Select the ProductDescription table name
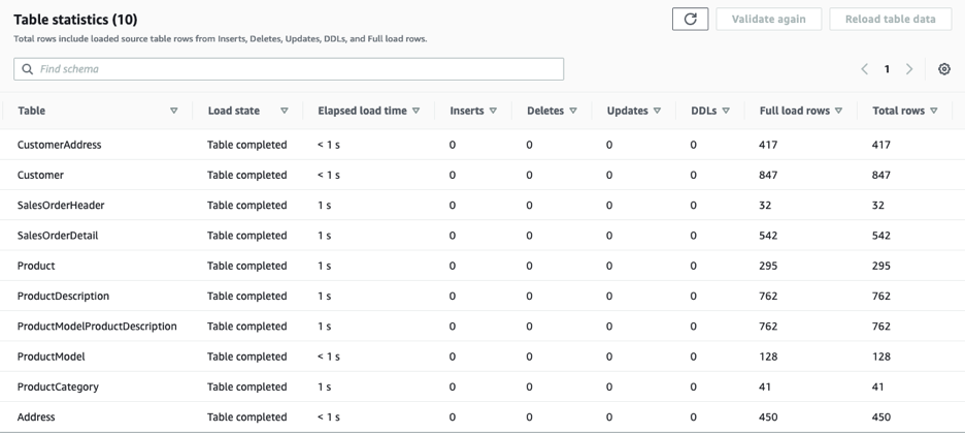 [63, 296]
